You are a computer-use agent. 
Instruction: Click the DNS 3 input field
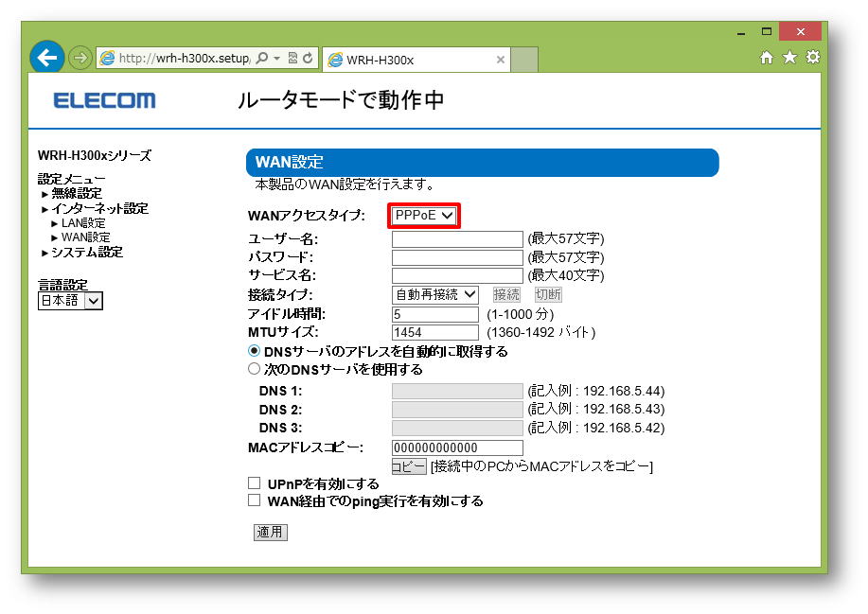point(457,429)
